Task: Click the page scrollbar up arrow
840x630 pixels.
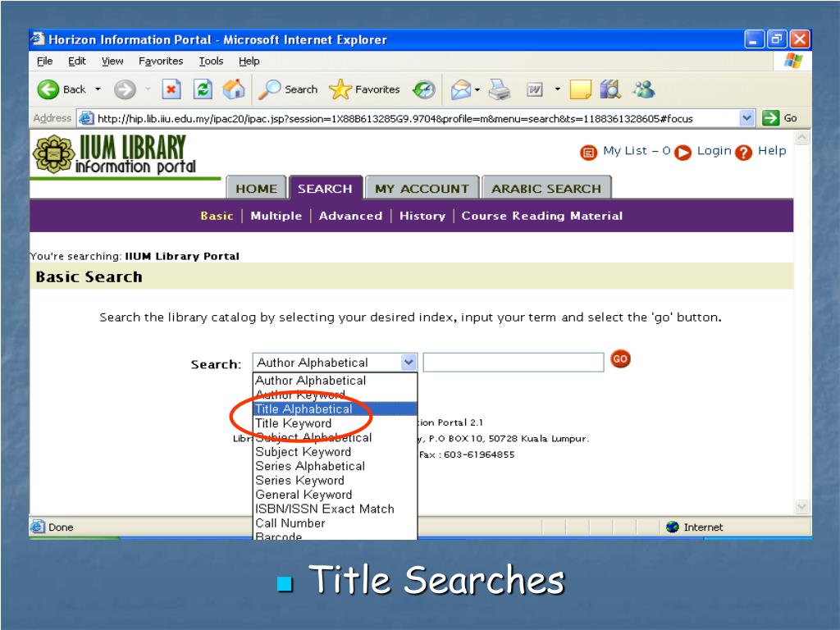Action: (802, 138)
